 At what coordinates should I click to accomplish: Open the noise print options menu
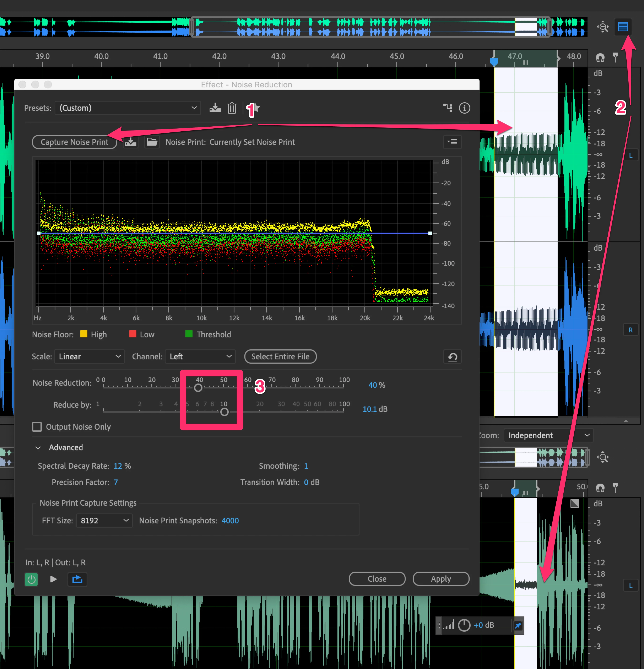point(452,142)
